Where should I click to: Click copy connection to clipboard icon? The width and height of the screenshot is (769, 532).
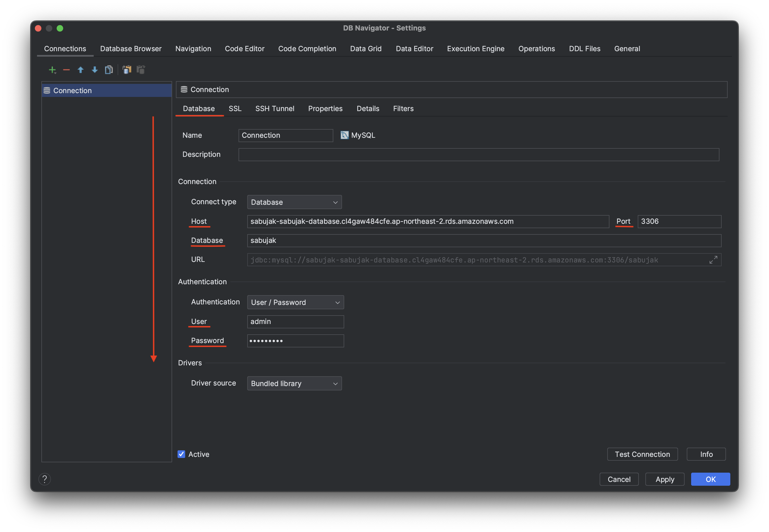click(x=127, y=70)
